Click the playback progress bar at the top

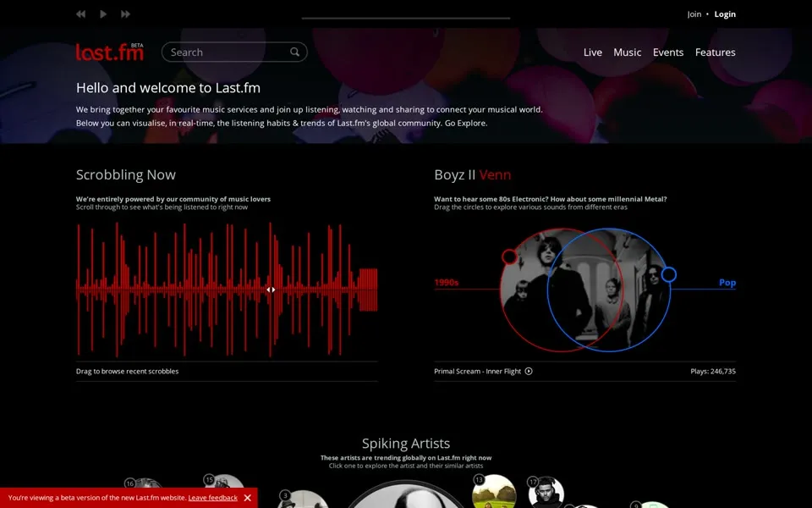click(405, 18)
